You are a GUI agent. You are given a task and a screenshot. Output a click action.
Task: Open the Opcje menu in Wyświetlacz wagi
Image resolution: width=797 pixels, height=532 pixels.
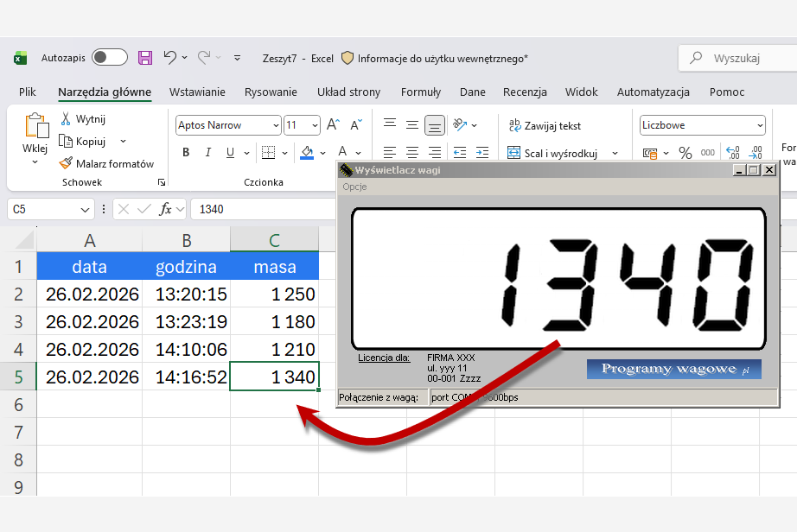click(x=354, y=187)
